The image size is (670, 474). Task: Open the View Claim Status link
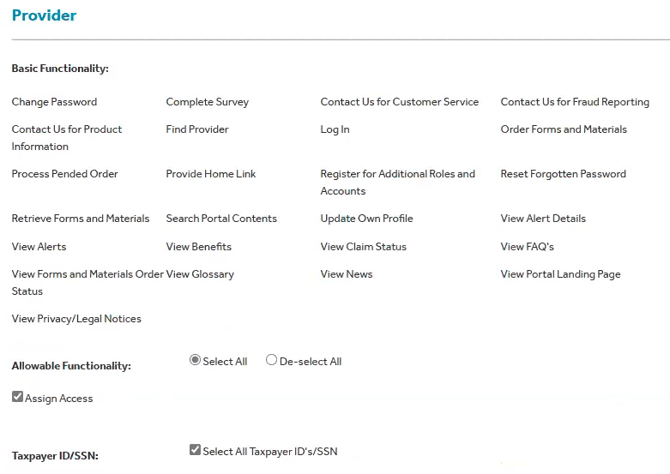pos(363,246)
